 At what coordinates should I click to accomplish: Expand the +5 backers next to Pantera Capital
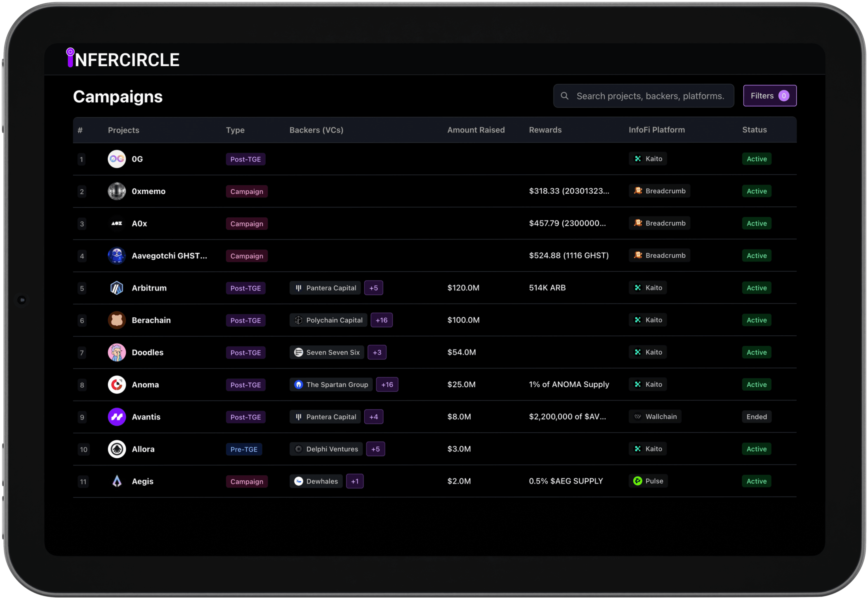point(373,288)
